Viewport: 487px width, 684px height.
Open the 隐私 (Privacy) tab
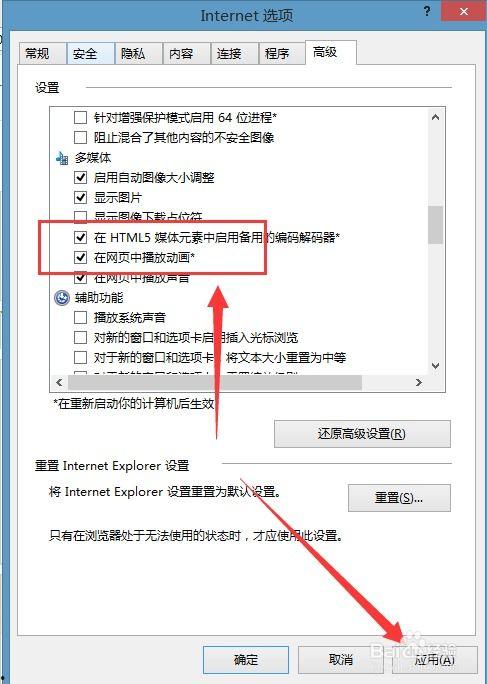(x=139, y=54)
